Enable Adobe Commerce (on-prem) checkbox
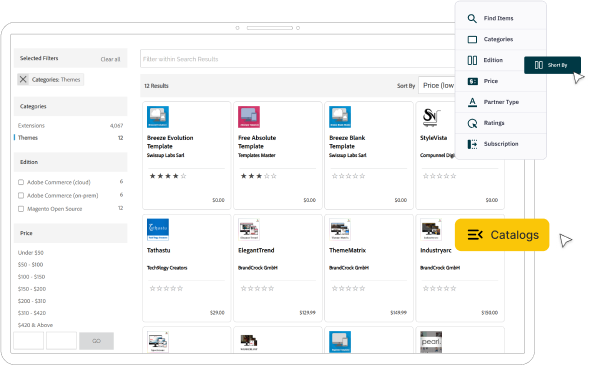The image size is (600, 386). 21,195
